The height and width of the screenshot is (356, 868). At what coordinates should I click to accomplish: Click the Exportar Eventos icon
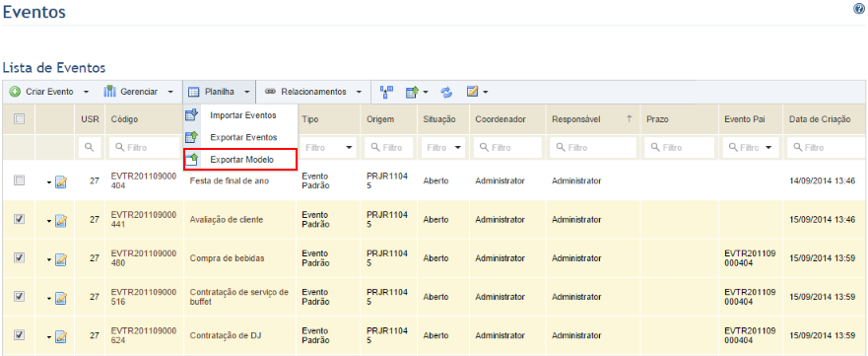point(191,137)
